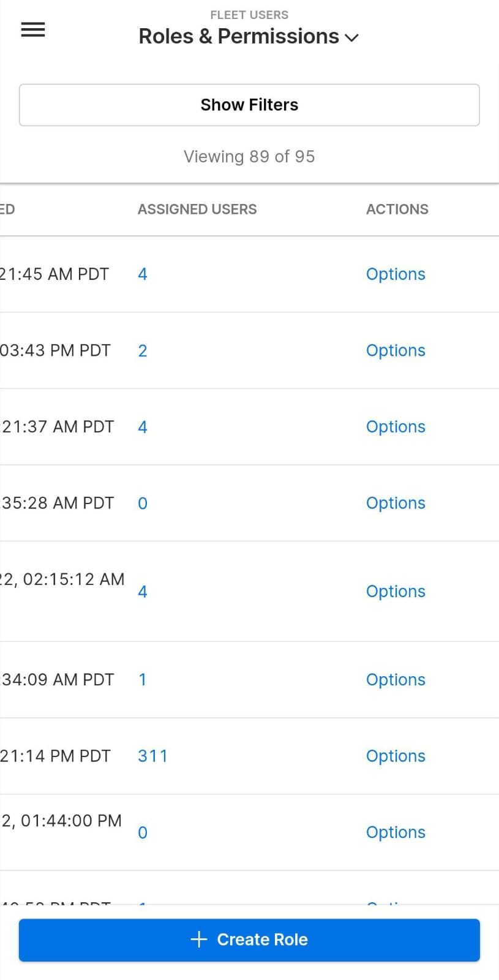Image resolution: width=499 pixels, height=980 pixels.
Task: Click the Actions column header
Action: point(397,209)
